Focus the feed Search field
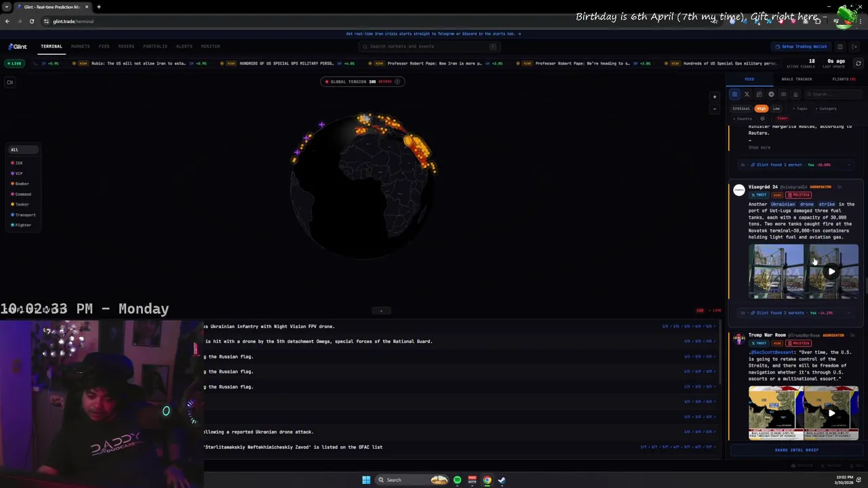 pyautogui.click(x=833, y=94)
